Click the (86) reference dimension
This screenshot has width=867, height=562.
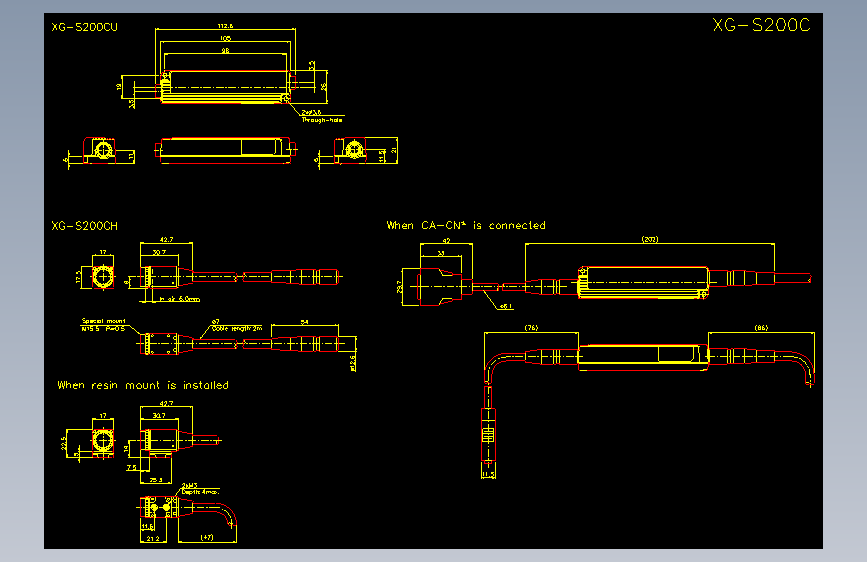(761, 327)
